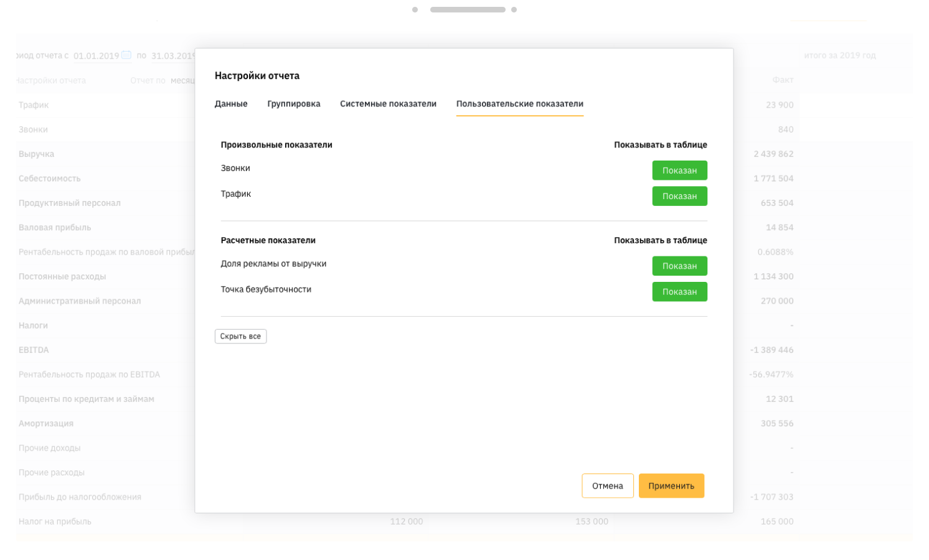Click the start date field 01.01.2019

point(96,56)
